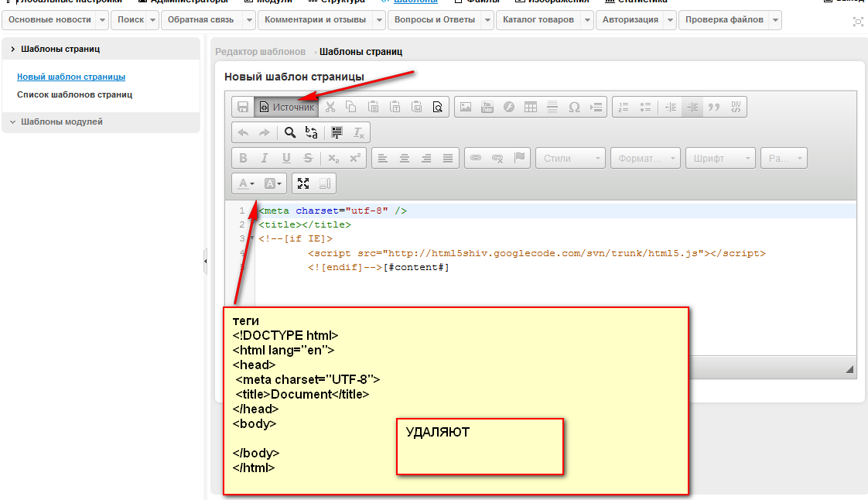This screenshot has height=500, width=868.
Task: Open the Каталог товаров menu button
Action: pos(538,20)
